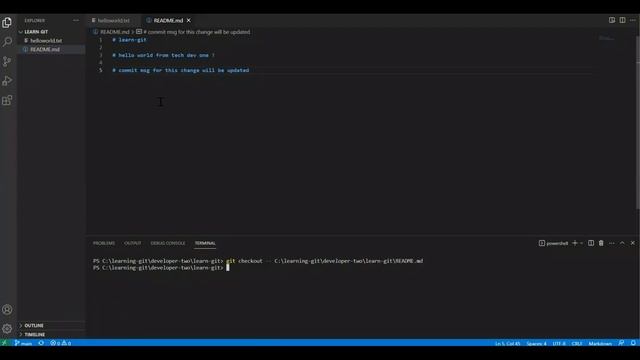
Task: Open the Extensions view icon
Action: 7,100
